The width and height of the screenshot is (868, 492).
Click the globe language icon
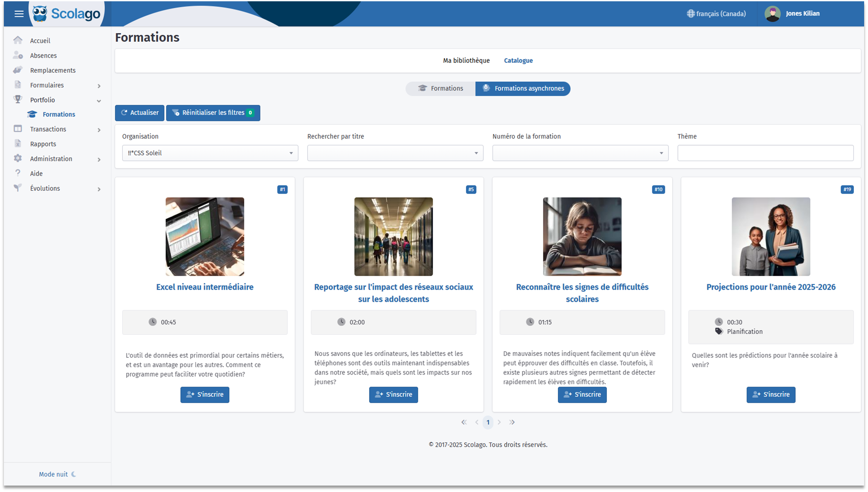pyautogui.click(x=690, y=14)
